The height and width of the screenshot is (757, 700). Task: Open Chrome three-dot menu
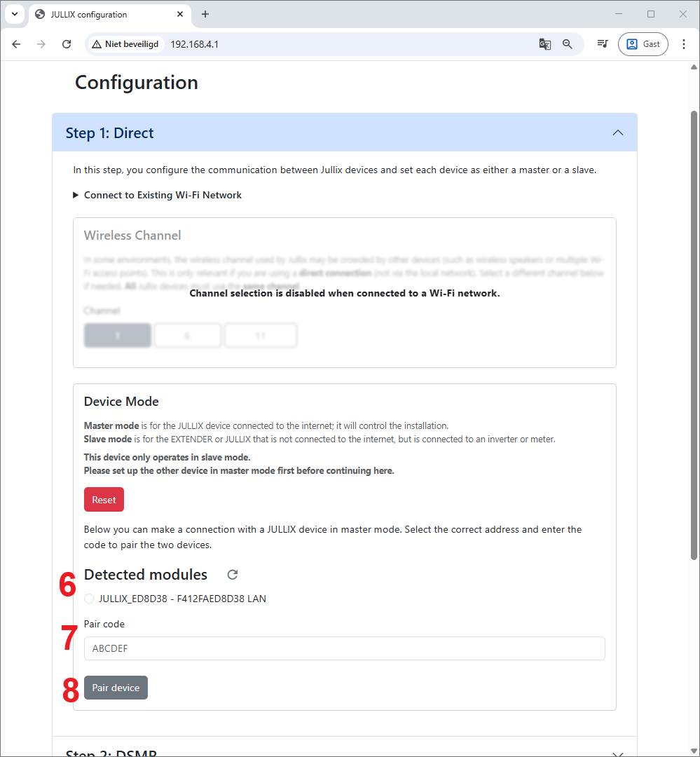[684, 44]
